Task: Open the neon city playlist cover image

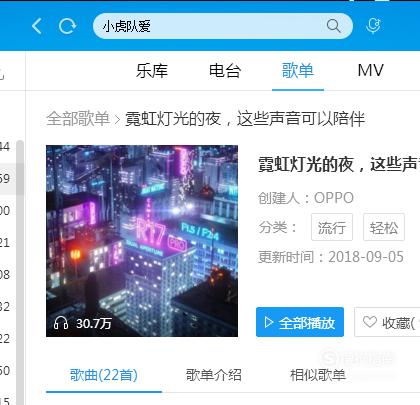Action: tap(142, 241)
